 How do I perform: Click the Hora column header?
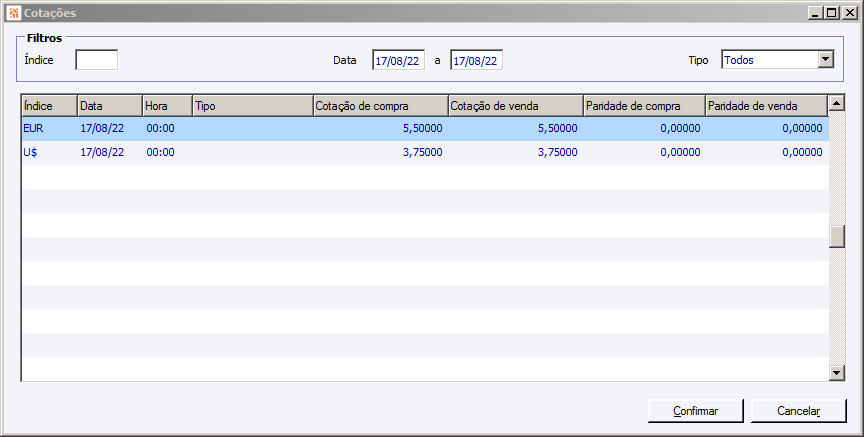coord(168,106)
